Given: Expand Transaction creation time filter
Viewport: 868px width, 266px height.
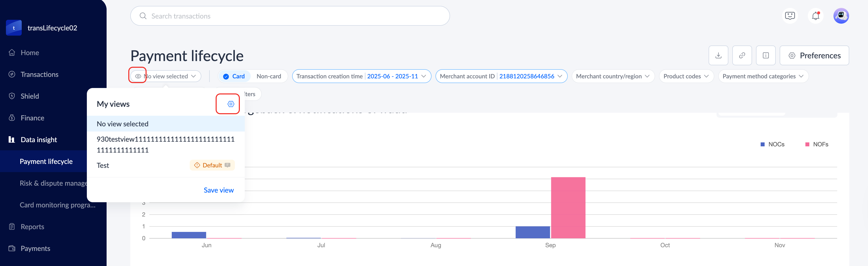Looking at the screenshot, I should point(361,76).
